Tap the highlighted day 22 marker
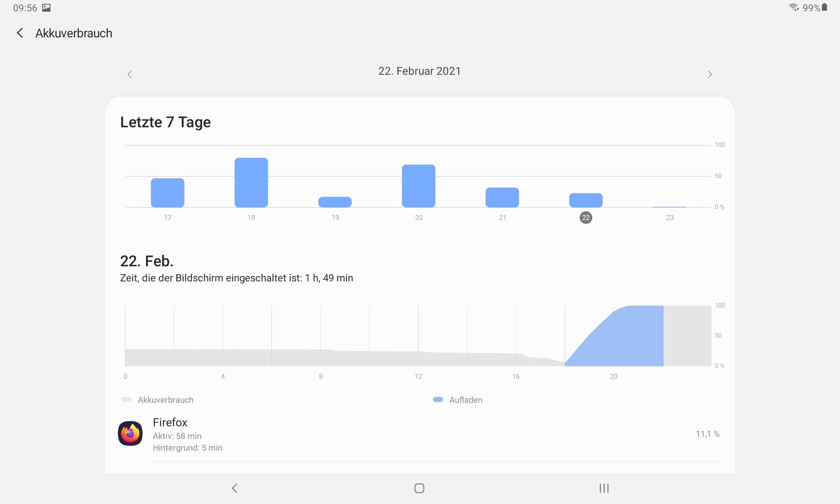 coord(586,217)
